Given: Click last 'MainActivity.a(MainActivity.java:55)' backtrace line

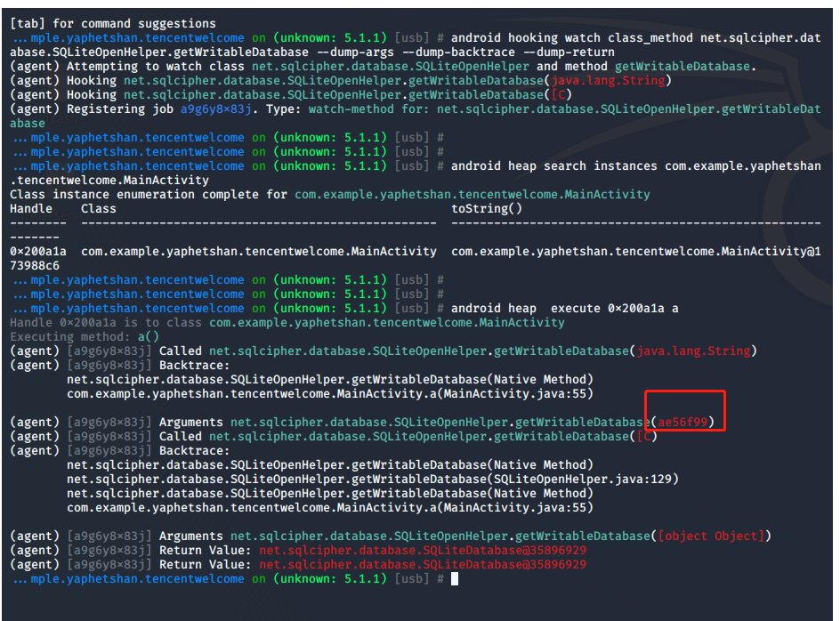Looking at the screenshot, I should pyautogui.click(x=330, y=507).
